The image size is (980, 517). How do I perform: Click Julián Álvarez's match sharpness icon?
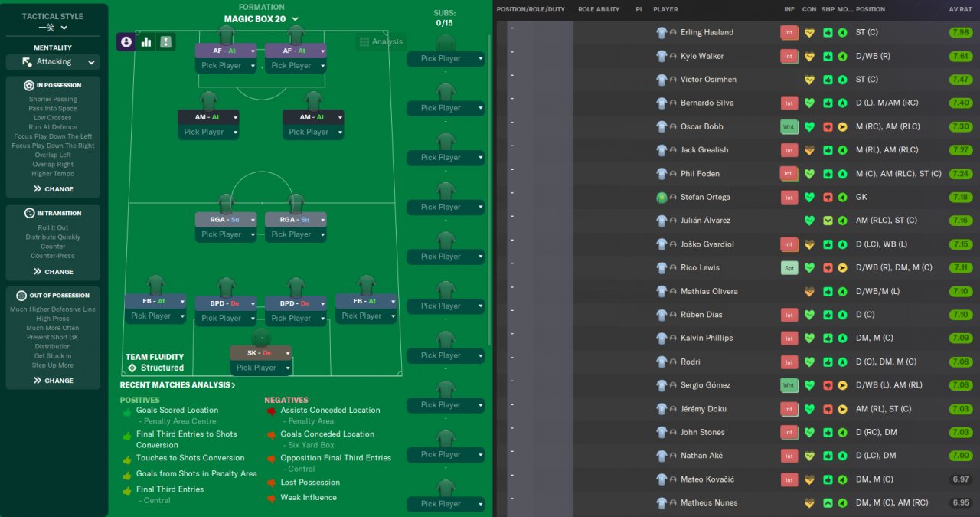[x=828, y=221]
